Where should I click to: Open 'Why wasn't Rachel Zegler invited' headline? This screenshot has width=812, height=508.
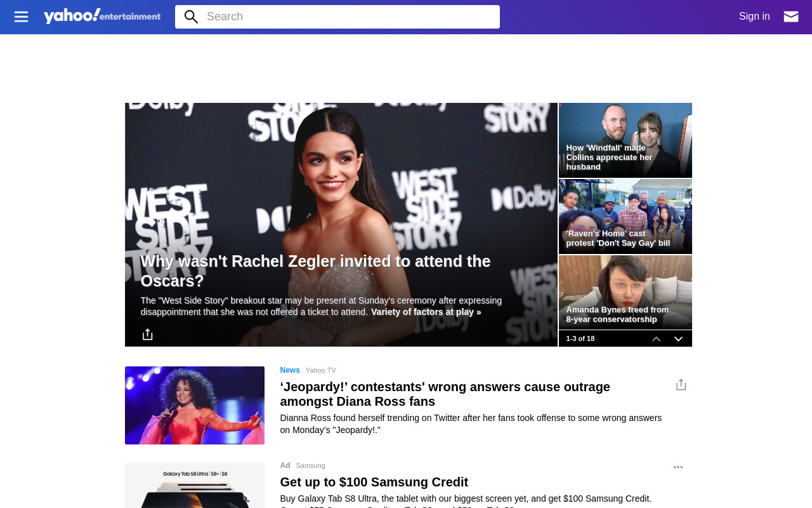pyautogui.click(x=316, y=271)
